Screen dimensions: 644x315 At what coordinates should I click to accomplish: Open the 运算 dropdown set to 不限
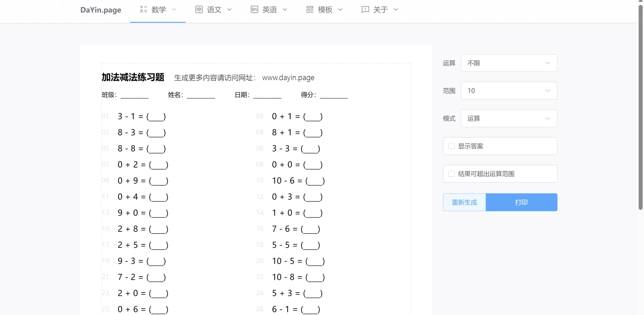tap(509, 63)
